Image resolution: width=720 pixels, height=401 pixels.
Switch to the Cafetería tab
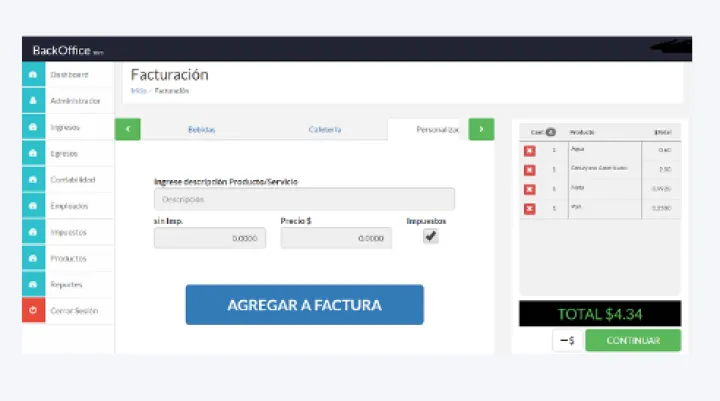(325, 130)
